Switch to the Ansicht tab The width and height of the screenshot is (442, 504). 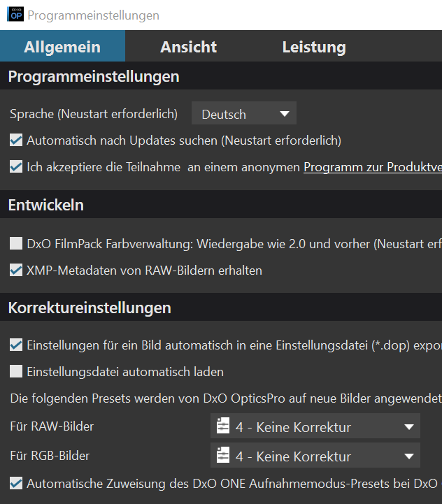(188, 47)
